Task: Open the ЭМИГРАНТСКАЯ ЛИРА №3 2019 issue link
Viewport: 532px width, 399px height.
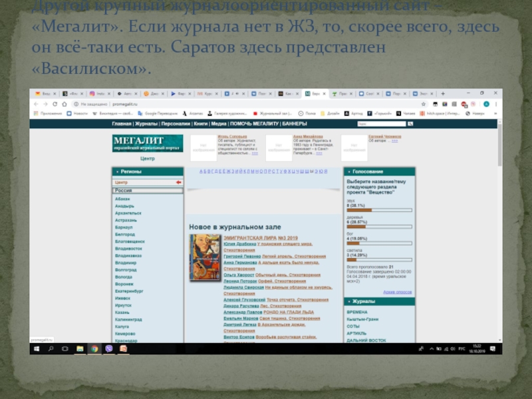Action: click(261, 238)
